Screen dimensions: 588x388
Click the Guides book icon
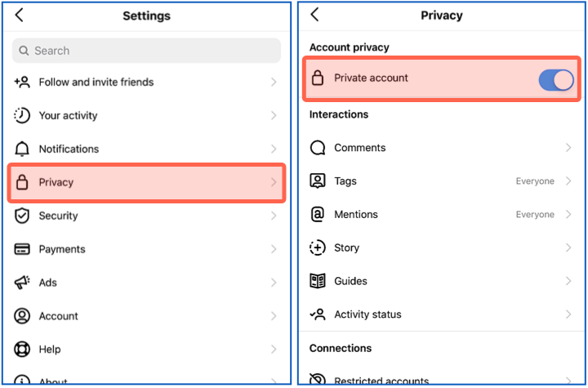(318, 281)
